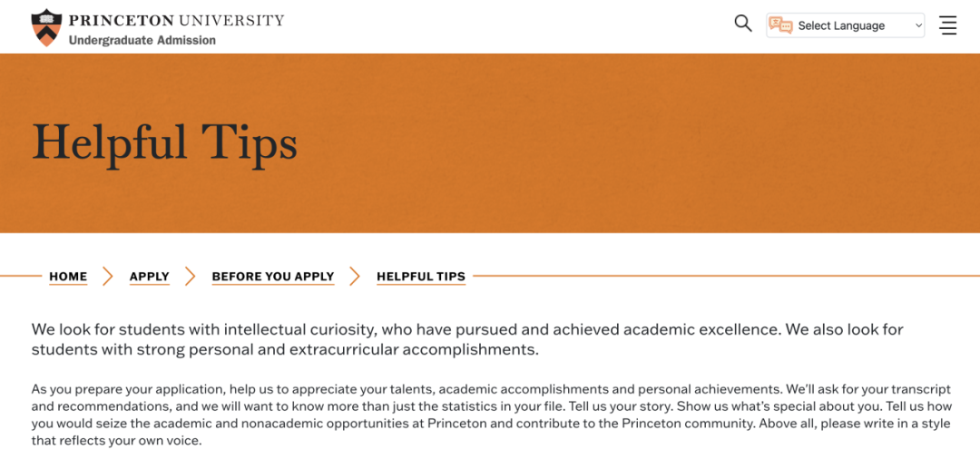
Task: Click the paragraph starting 'As you prepare'
Action: click(x=491, y=415)
